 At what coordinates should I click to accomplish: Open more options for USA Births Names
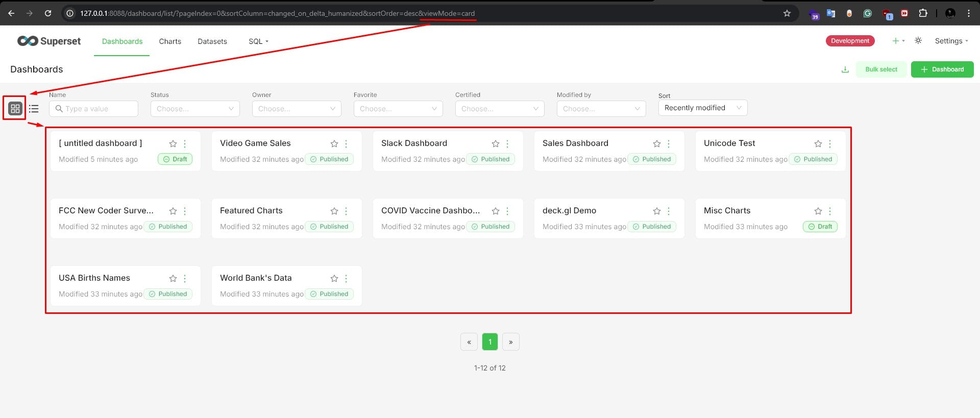pyautogui.click(x=185, y=279)
